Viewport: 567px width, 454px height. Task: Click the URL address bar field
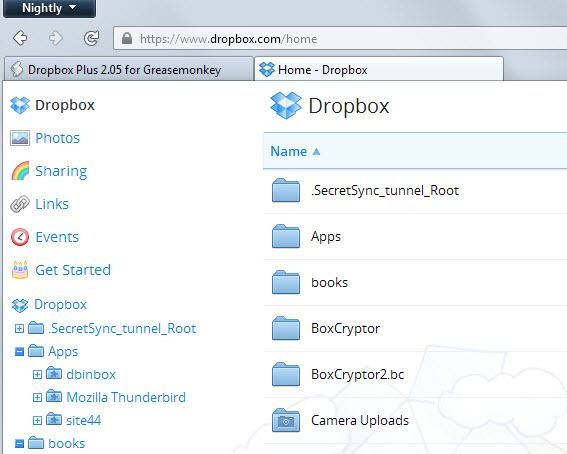pyautogui.click(x=340, y=38)
